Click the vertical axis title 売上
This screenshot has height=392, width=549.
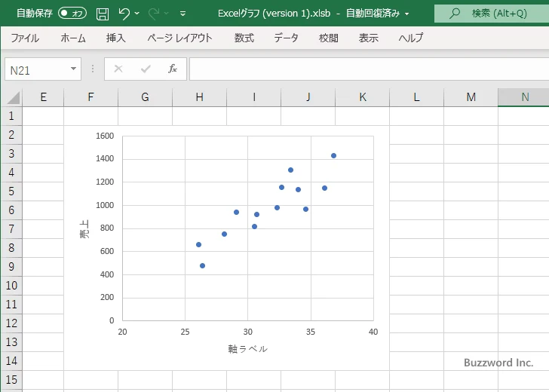84,229
